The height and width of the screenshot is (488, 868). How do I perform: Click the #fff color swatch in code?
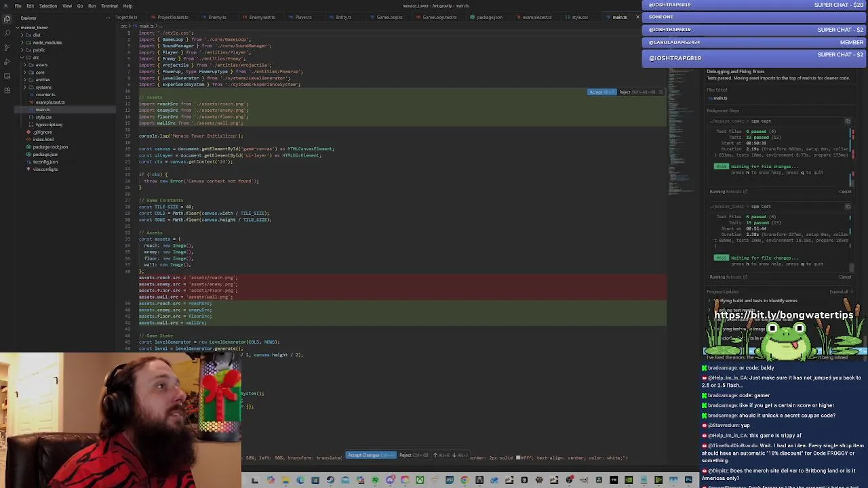tap(518, 457)
